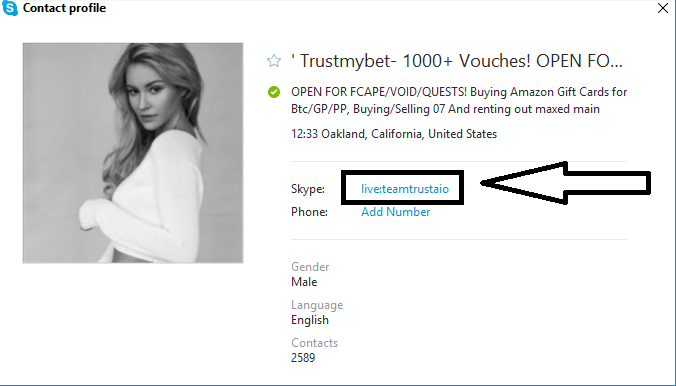Click the Skype: field label
This screenshot has width=676, height=386.
308,189
